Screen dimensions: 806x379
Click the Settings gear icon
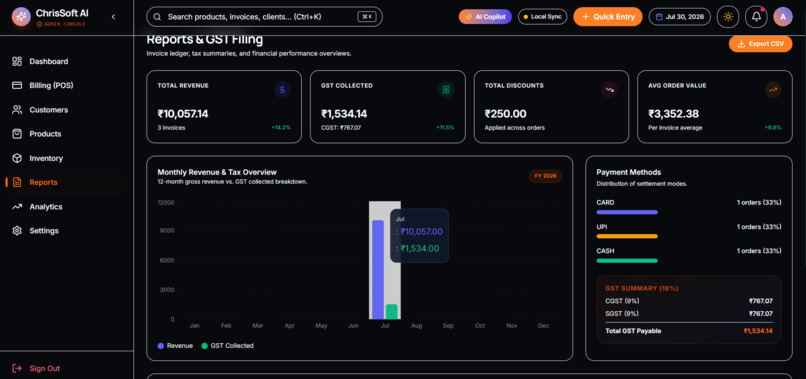(17, 231)
